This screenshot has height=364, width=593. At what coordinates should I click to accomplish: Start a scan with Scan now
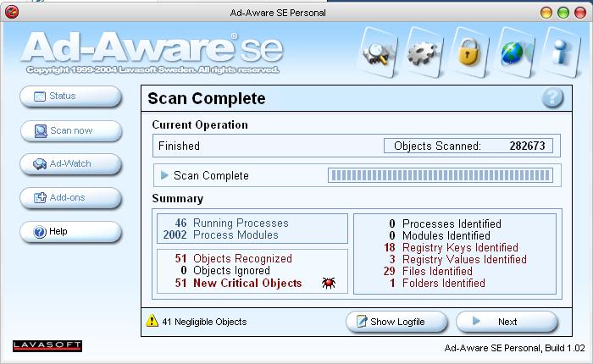71,130
